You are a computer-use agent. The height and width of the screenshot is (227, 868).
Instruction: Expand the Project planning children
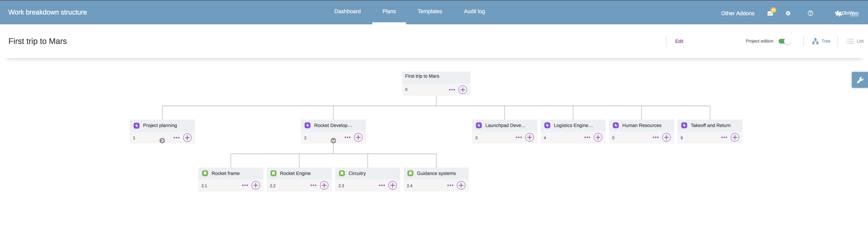162,141
